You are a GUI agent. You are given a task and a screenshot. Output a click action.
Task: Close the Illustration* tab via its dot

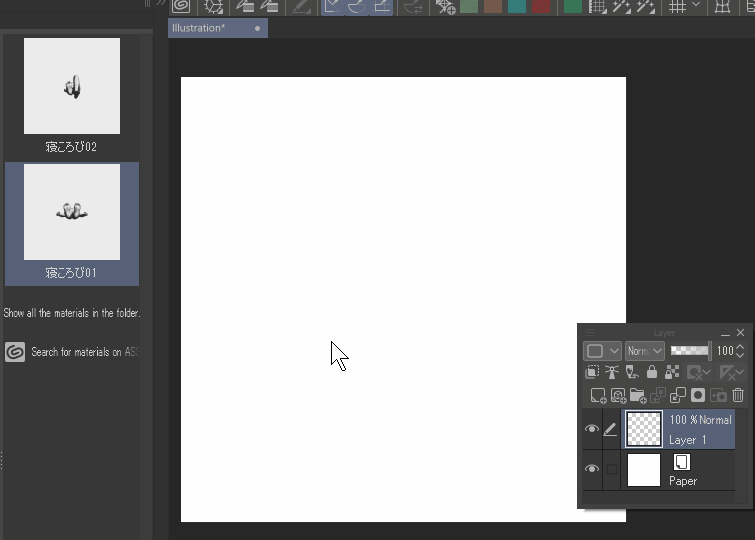click(x=258, y=28)
